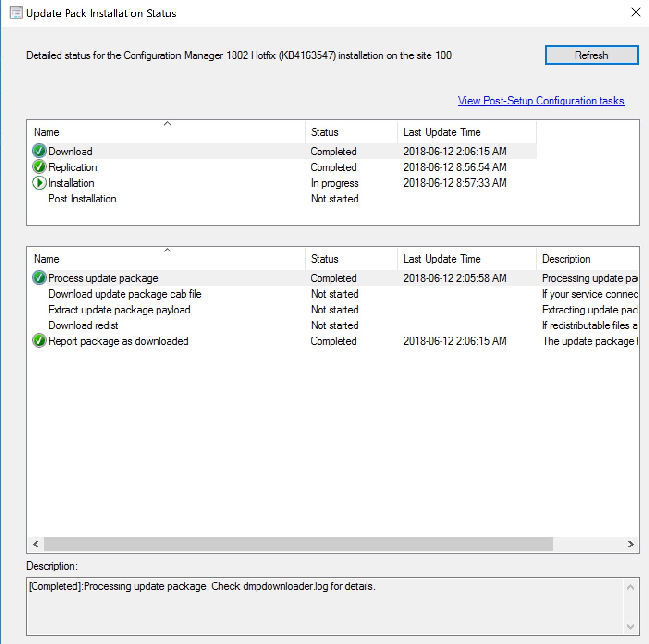Click the dialog window icon in title bar
The height and width of the screenshot is (644, 649).
pos(16,13)
